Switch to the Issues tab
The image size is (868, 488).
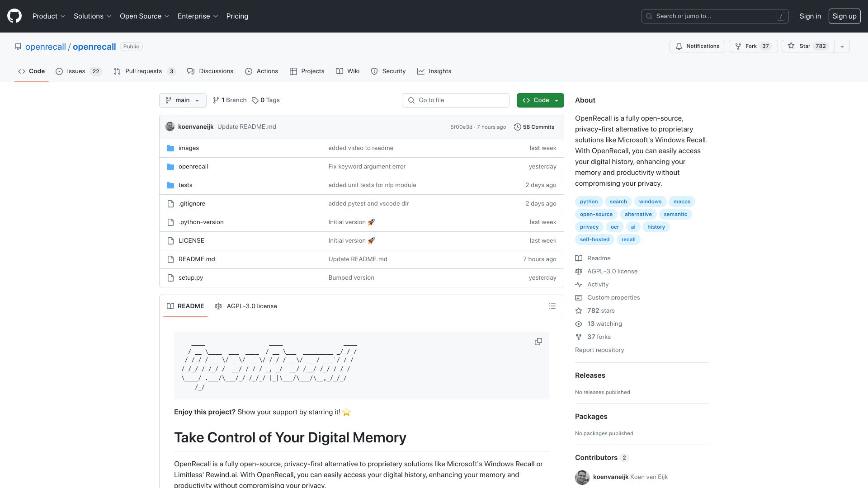pos(79,71)
